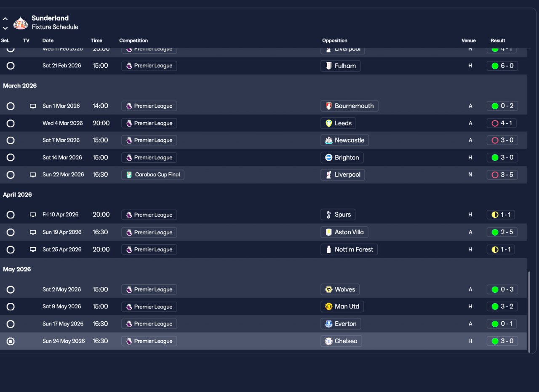
Task: Click the Wolves club badge
Action: 329,289
